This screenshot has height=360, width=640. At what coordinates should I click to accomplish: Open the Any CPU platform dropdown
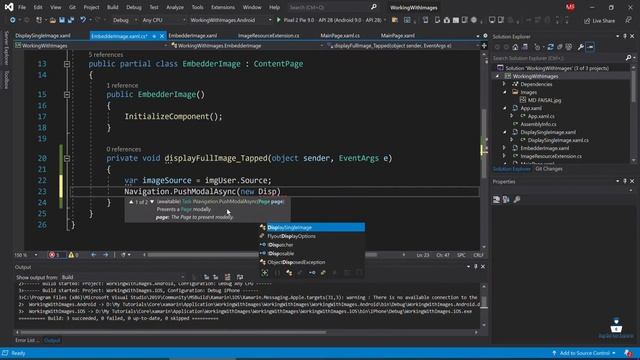(x=163, y=20)
